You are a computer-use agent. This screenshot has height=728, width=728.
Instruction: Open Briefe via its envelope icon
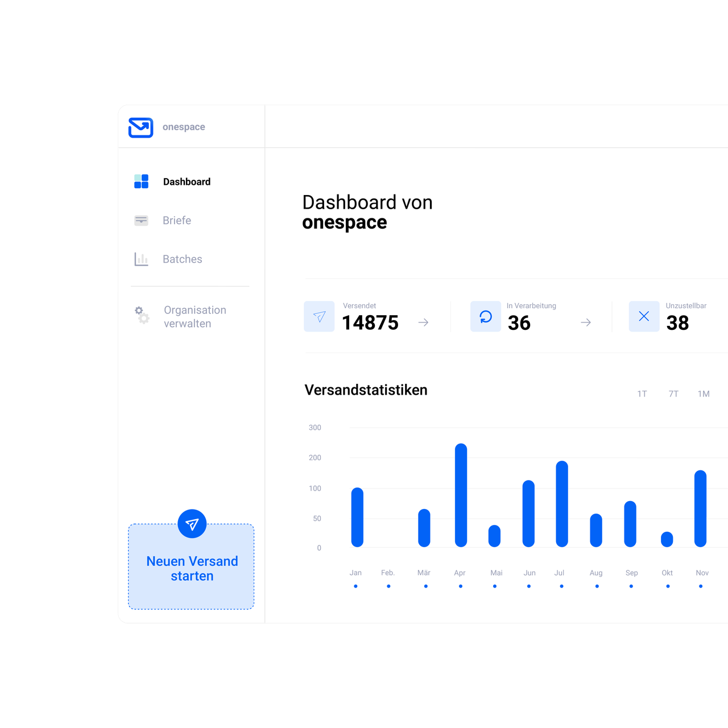point(141,220)
